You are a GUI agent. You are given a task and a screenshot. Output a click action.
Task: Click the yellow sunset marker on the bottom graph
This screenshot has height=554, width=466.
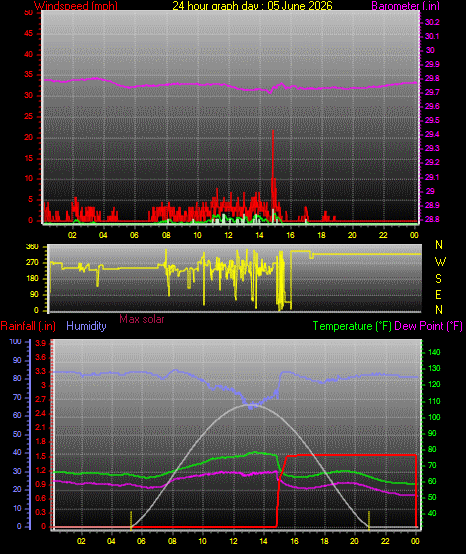click(369, 520)
